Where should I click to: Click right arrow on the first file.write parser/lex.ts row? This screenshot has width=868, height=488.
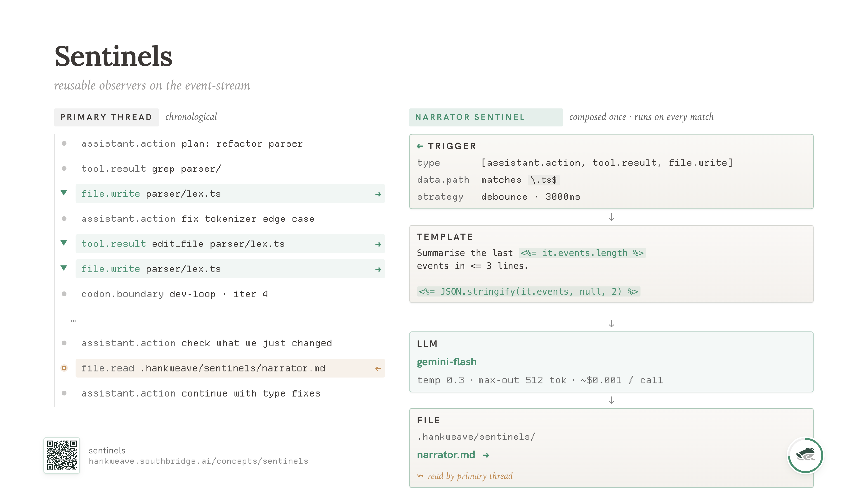(x=378, y=194)
